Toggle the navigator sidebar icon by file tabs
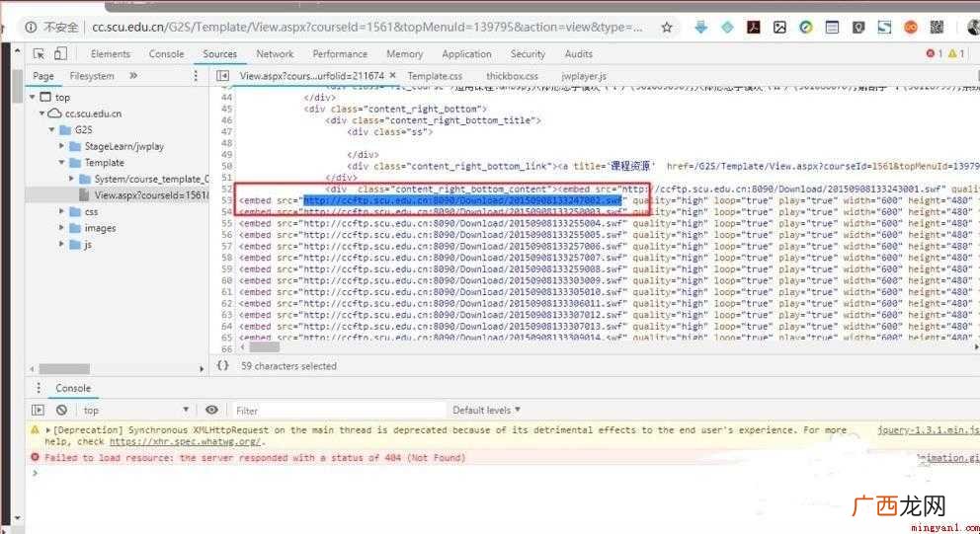This screenshot has width=980, height=534. (x=222, y=76)
